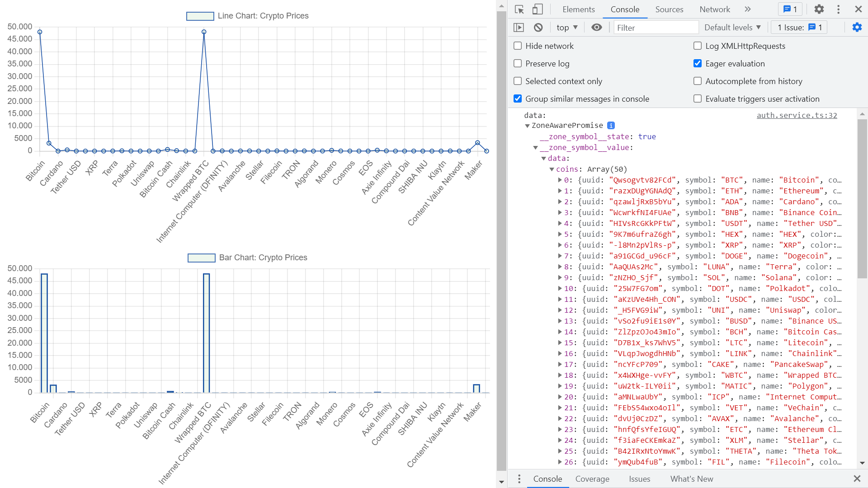The image size is (868, 488).
Task: Switch to the Network tab
Action: pyautogui.click(x=714, y=9)
